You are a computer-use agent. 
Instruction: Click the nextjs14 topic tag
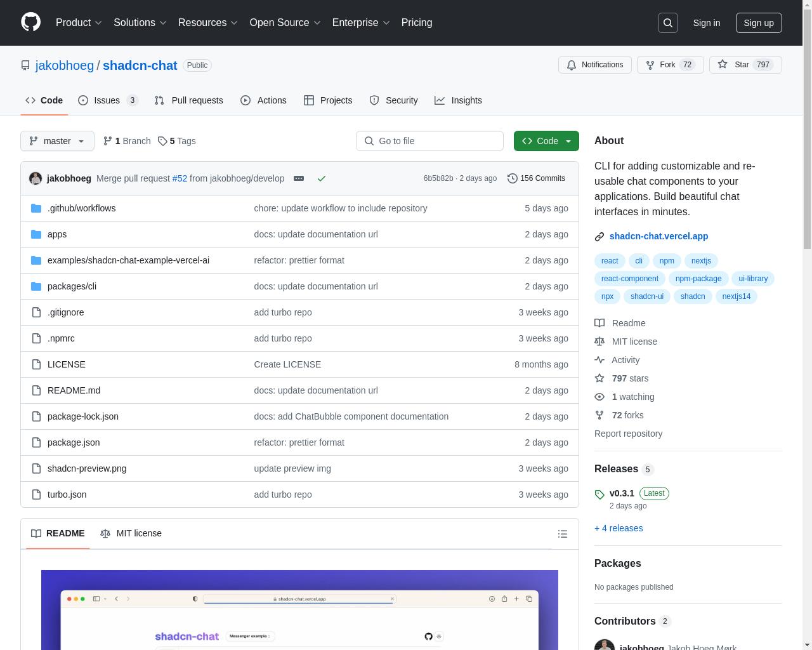point(736,296)
